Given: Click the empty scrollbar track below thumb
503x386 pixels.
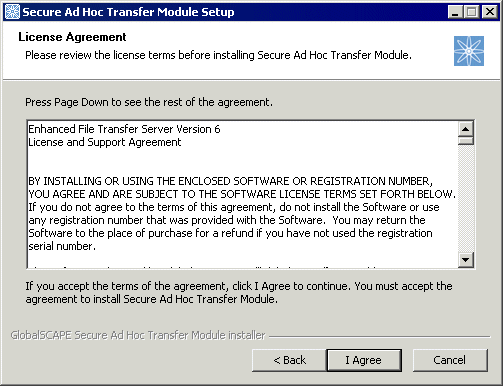Looking at the screenshot, I should click(x=466, y=199).
